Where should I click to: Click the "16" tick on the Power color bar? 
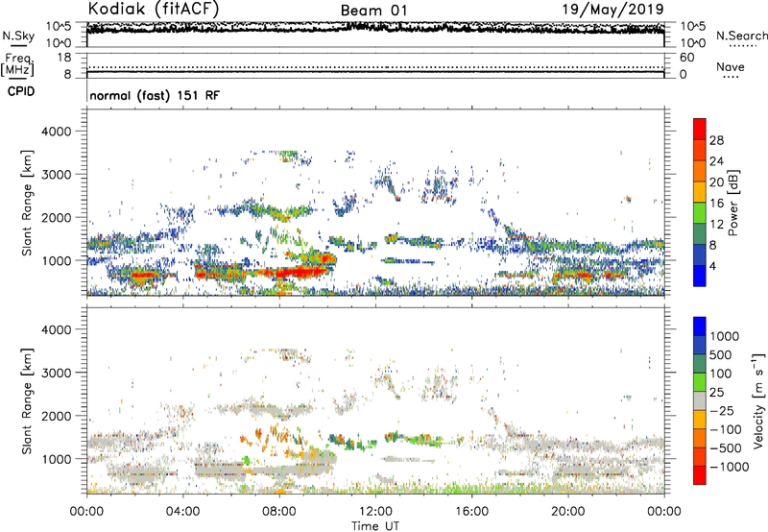pyautogui.click(x=716, y=204)
